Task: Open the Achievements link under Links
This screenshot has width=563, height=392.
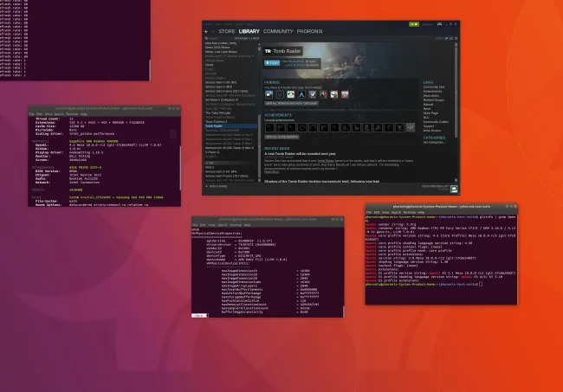Action: point(433,92)
